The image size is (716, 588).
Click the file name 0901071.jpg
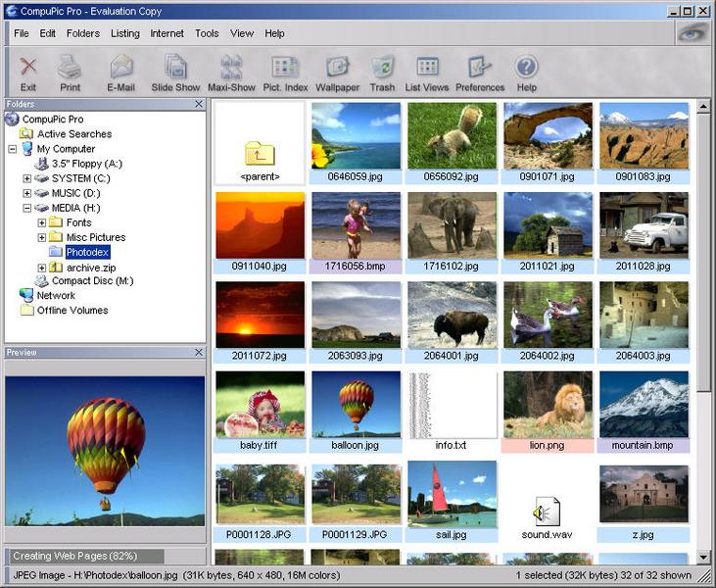(x=548, y=176)
